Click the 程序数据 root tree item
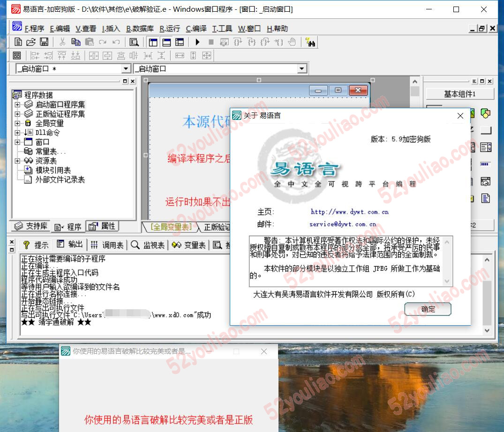504x432 pixels. [x=38, y=95]
